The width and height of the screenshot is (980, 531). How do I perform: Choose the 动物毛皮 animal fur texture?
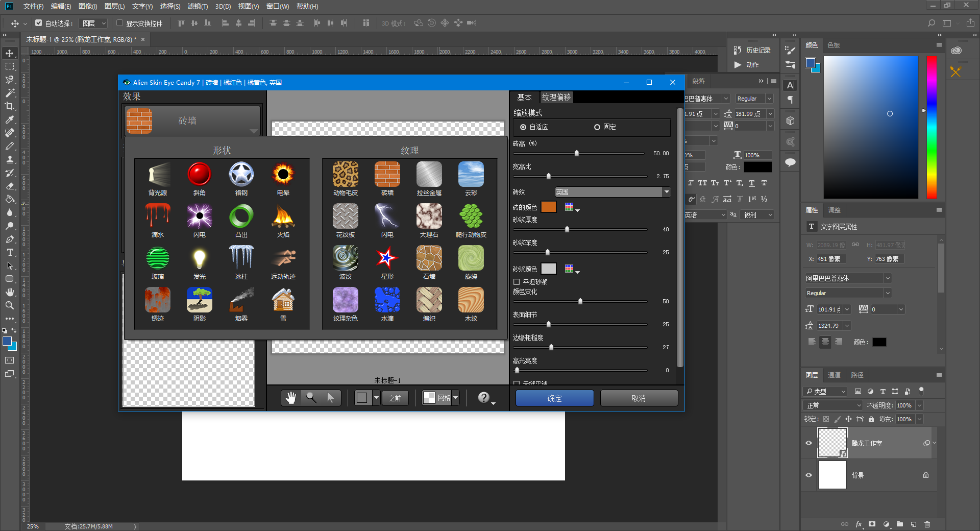[346, 175]
